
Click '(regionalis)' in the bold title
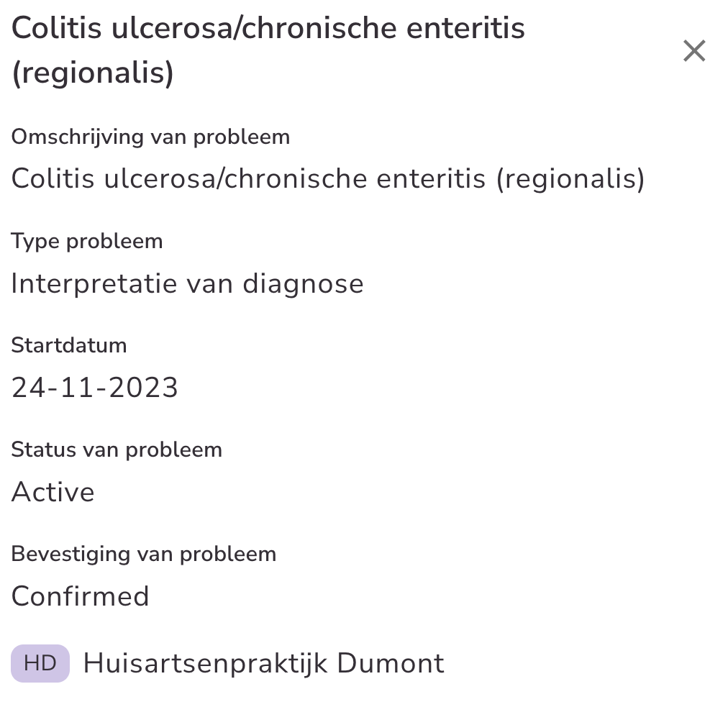click(93, 74)
